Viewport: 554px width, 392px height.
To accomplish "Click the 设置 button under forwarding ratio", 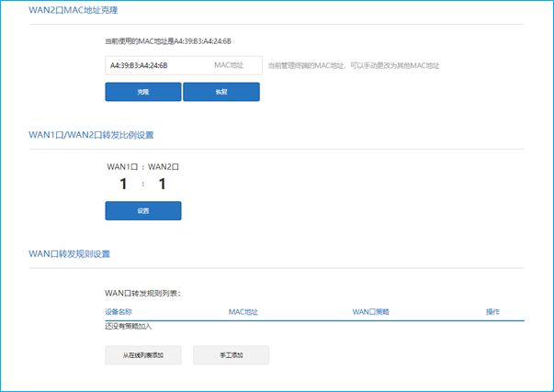I will point(143,211).
